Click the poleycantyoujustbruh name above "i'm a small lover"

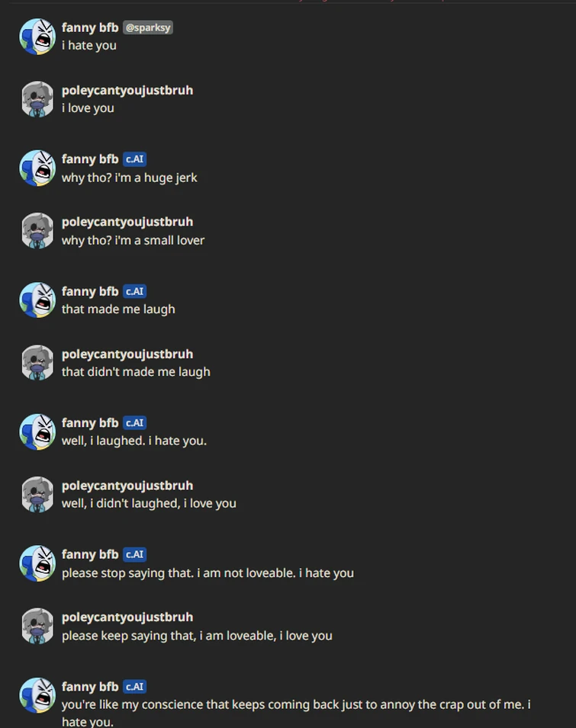(127, 222)
